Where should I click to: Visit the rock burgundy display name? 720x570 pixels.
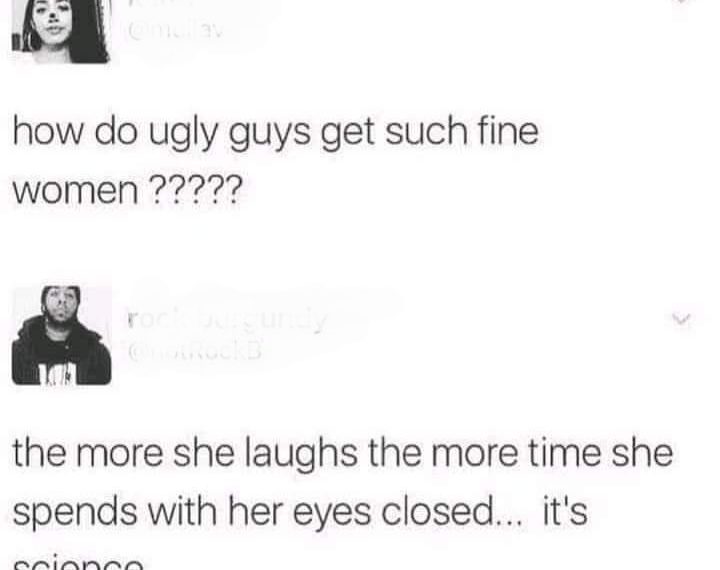point(227,318)
